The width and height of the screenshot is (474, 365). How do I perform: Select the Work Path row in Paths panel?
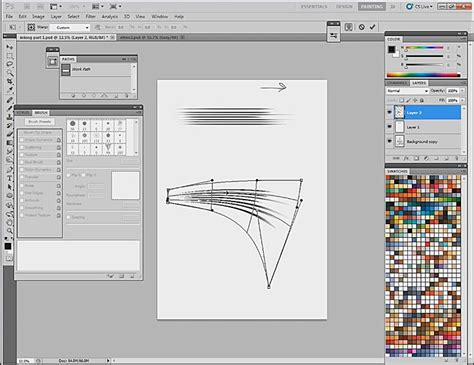click(x=96, y=69)
